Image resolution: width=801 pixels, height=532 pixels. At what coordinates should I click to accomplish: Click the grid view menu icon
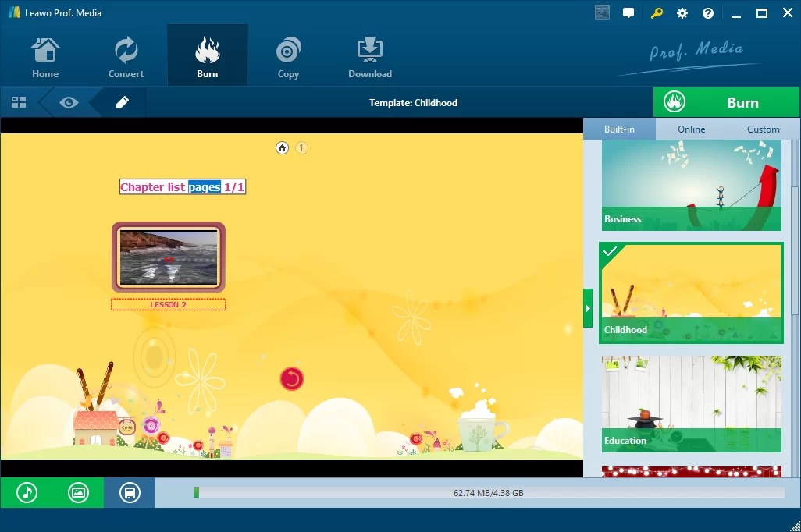tap(19, 103)
